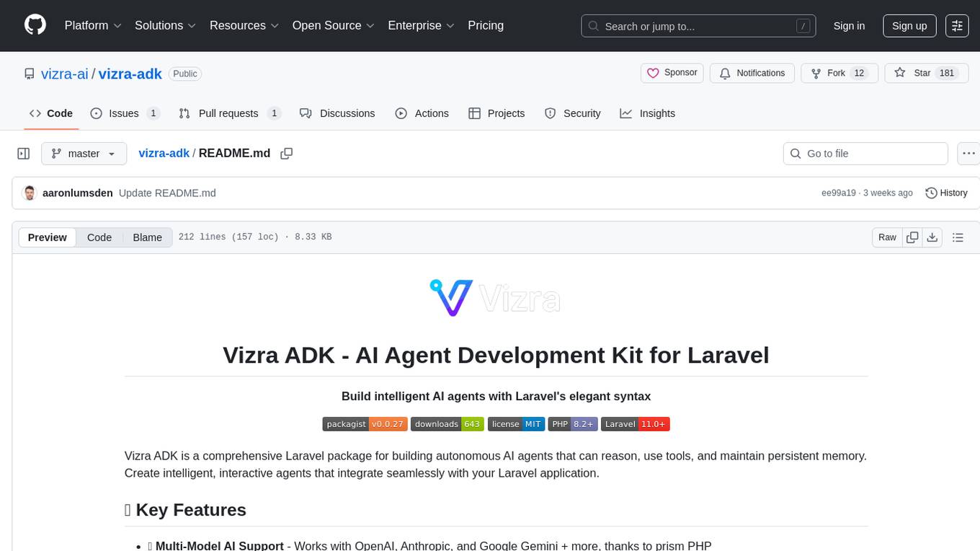
Task: Expand the Resources menu
Action: (244, 25)
